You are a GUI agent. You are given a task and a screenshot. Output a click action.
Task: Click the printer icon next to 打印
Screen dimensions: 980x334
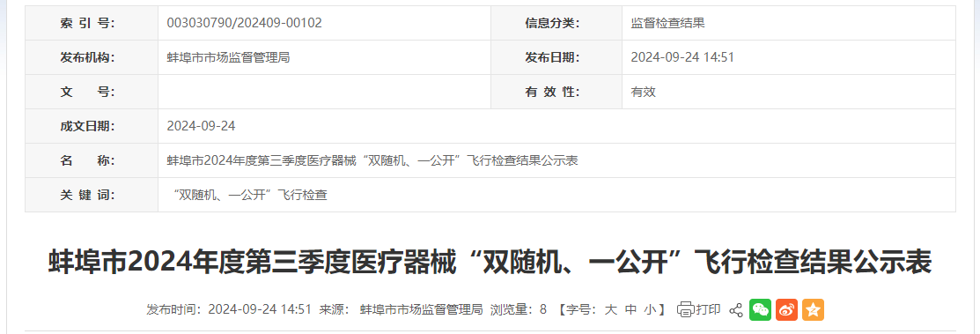(x=686, y=309)
